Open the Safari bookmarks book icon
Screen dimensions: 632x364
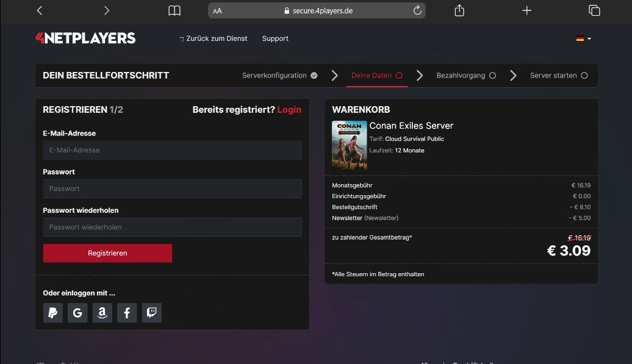[x=174, y=10]
